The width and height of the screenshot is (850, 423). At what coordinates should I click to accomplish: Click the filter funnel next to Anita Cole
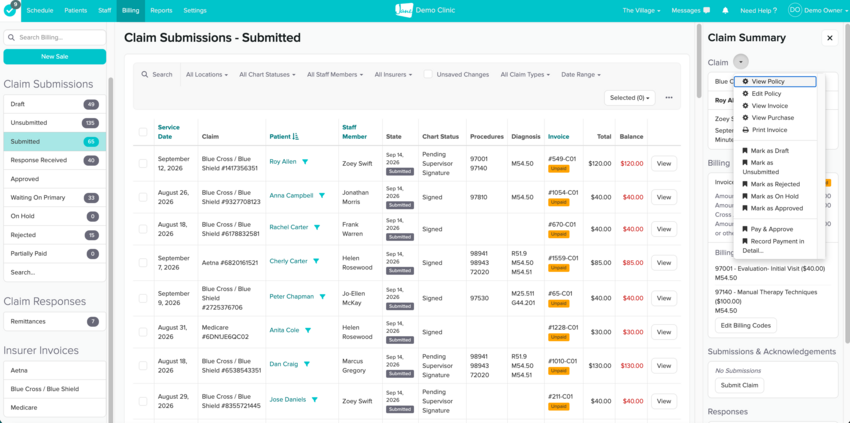click(308, 330)
